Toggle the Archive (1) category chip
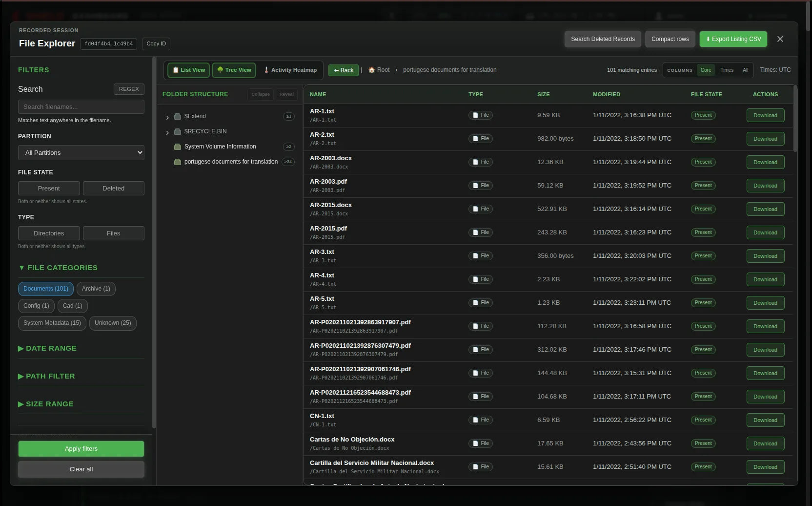The width and height of the screenshot is (812, 506). point(96,289)
